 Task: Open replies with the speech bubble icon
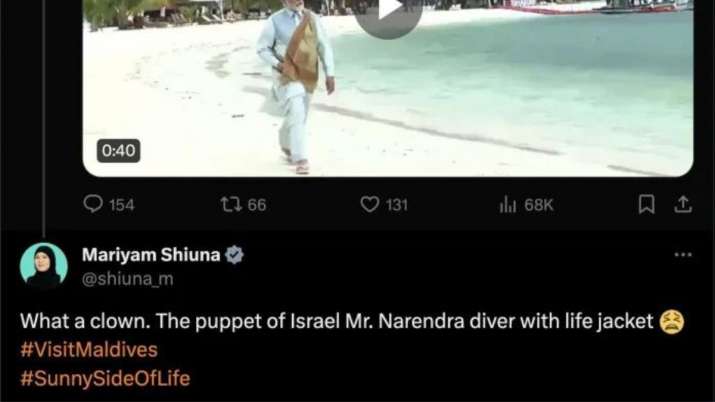93,204
